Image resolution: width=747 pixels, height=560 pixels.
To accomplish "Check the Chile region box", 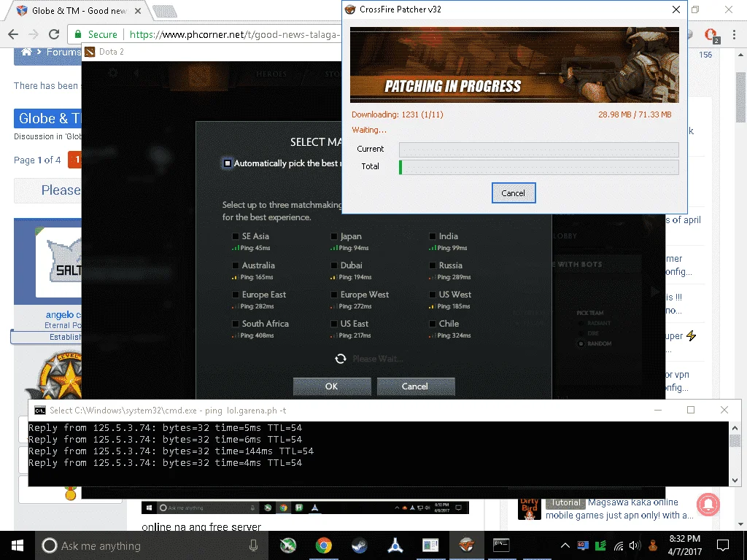I will pos(432,324).
